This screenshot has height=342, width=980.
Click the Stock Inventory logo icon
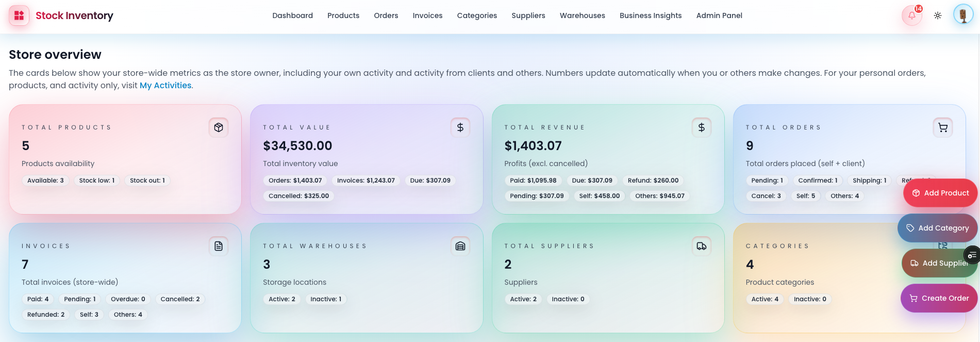19,15
